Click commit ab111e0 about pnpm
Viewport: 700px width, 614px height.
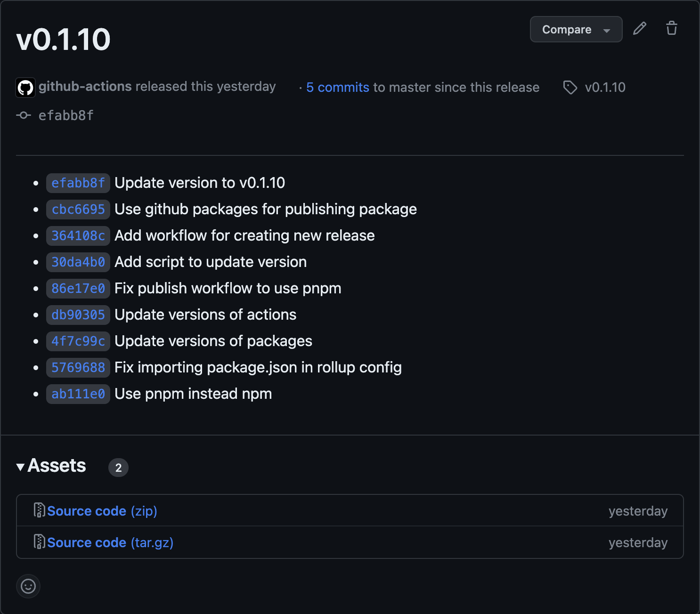click(x=78, y=394)
